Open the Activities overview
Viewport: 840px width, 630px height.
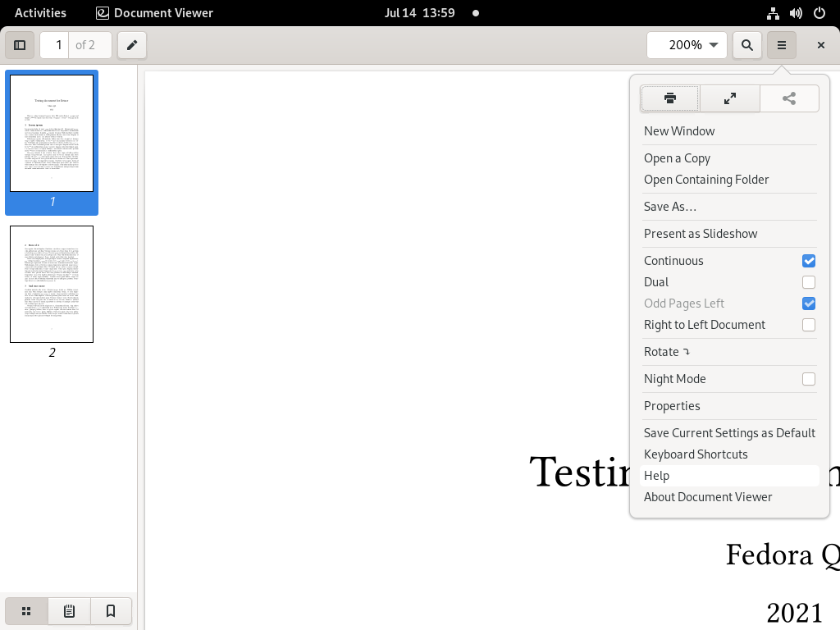[x=40, y=13]
